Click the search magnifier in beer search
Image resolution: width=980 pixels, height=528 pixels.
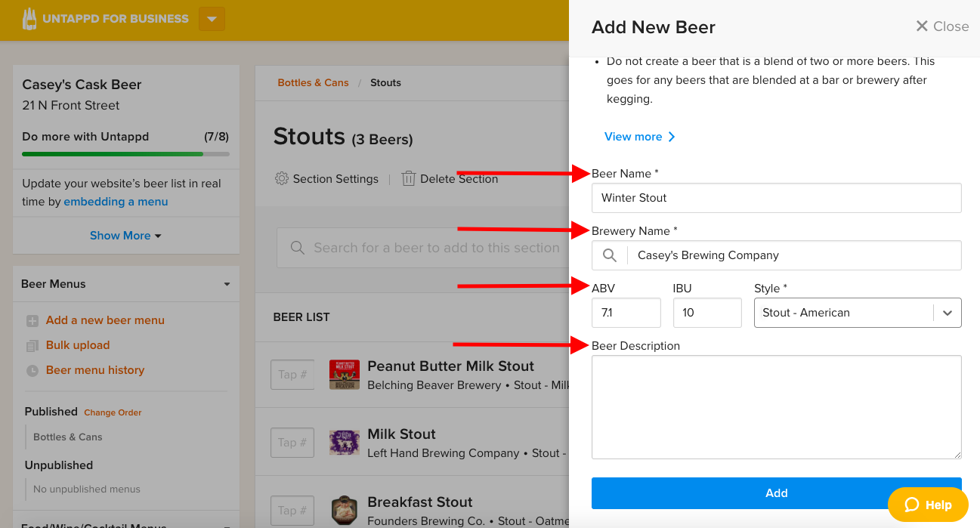(298, 248)
